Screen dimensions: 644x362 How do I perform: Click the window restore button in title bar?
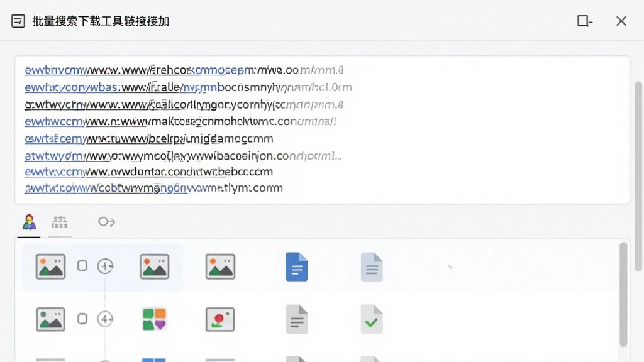(x=584, y=21)
